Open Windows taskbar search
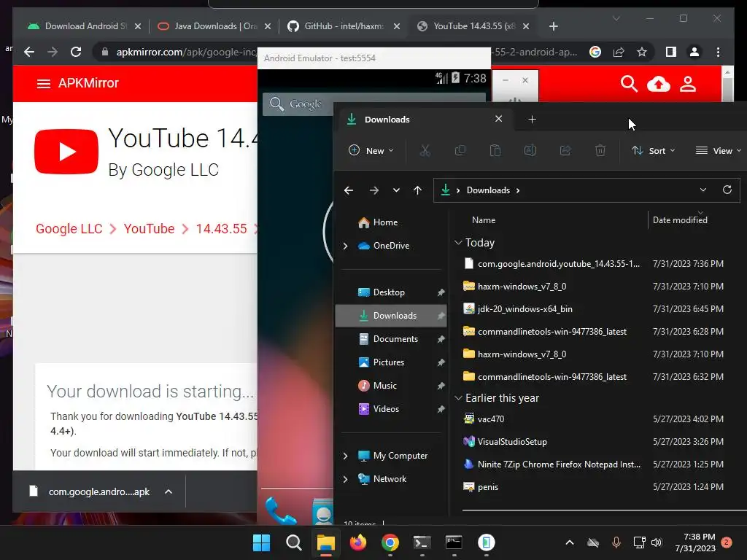The width and height of the screenshot is (747, 560). tap(293, 542)
